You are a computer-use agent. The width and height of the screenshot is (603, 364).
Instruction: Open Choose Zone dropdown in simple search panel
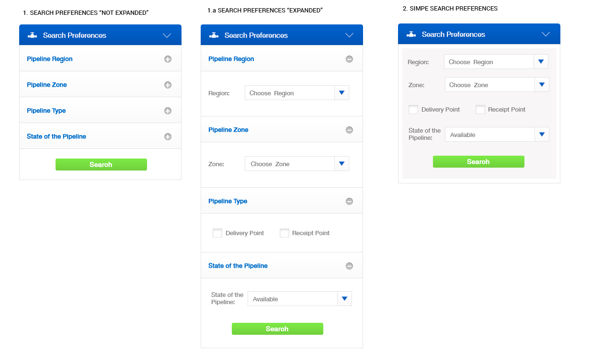(542, 85)
